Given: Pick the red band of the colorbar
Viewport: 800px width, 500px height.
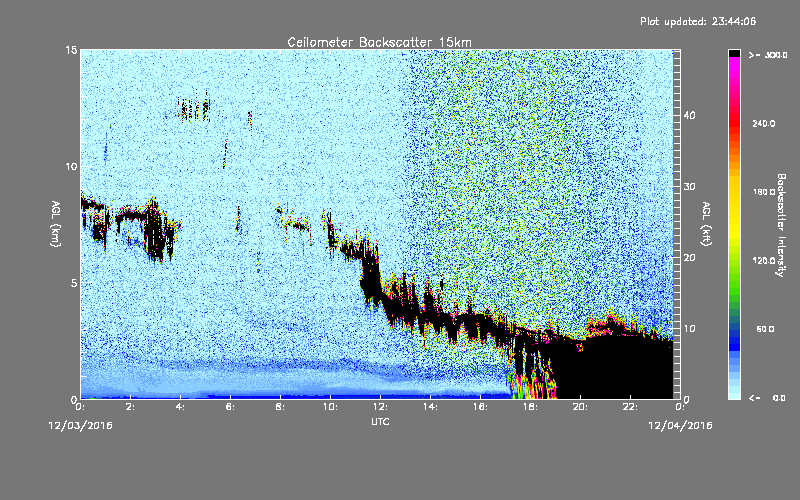Looking at the screenshot, I should pos(735,122).
